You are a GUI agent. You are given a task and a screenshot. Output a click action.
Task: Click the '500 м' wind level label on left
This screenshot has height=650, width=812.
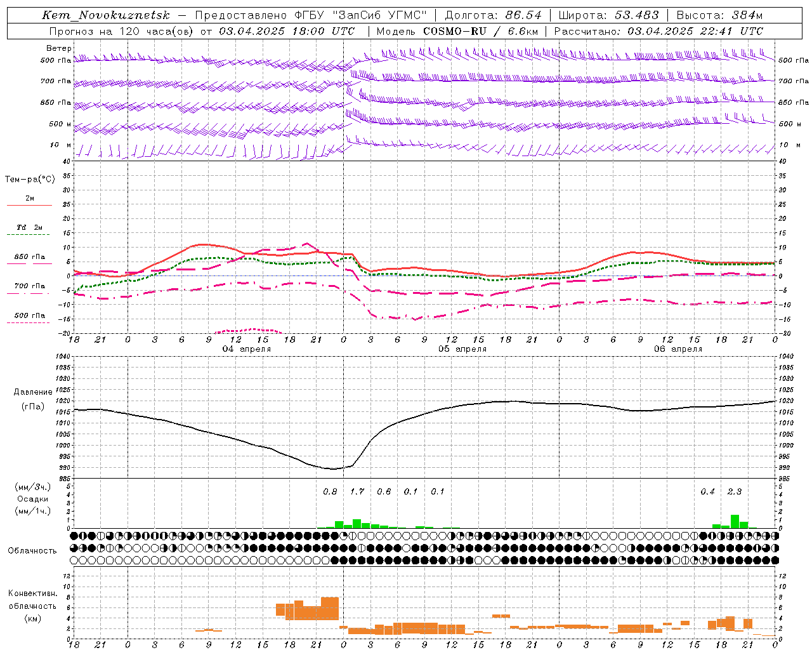pos(60,124)
